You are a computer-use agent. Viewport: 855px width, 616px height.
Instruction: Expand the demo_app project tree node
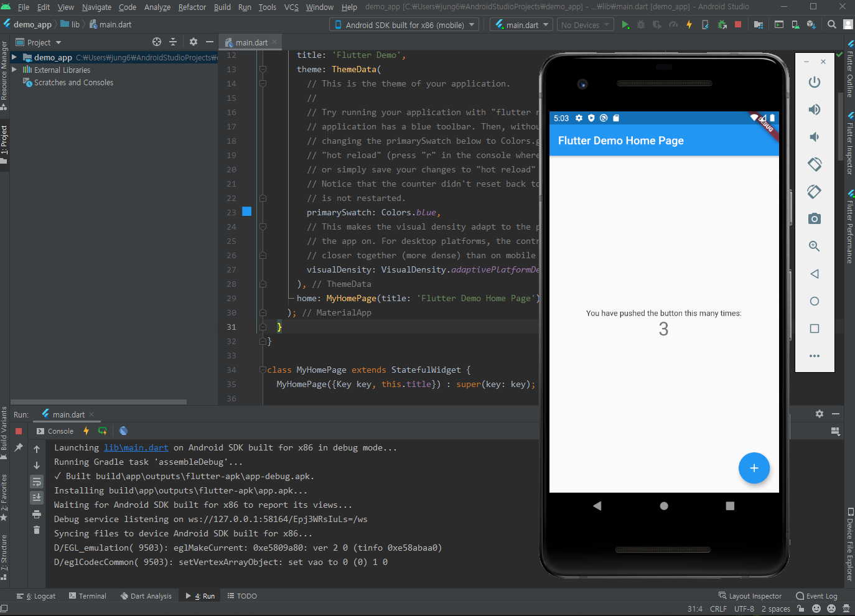pyautogui.click(x=14, y=57)
